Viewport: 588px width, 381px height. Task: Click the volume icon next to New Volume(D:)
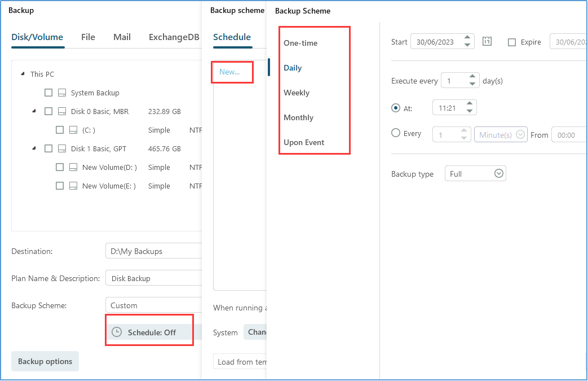coord(74,167)
